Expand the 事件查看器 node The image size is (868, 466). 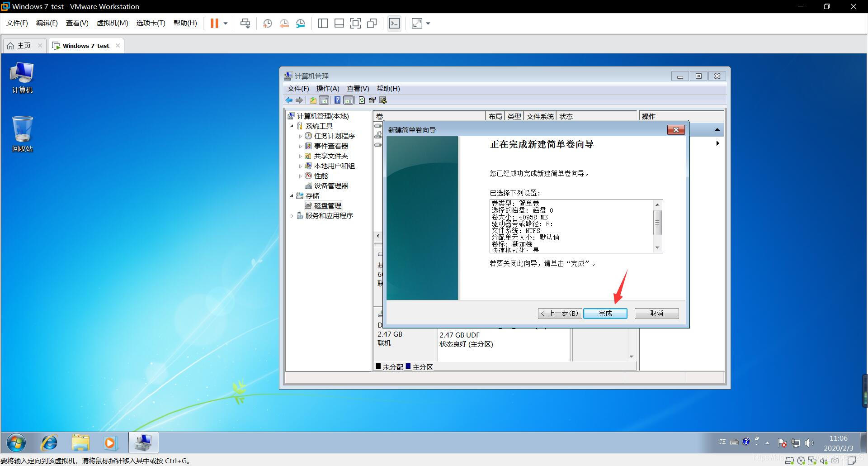[x=301, y=146]
